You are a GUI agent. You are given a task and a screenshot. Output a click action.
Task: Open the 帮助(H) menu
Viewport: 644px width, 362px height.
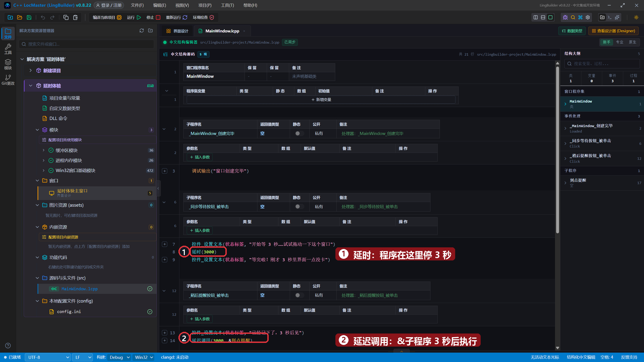point(250,5)
